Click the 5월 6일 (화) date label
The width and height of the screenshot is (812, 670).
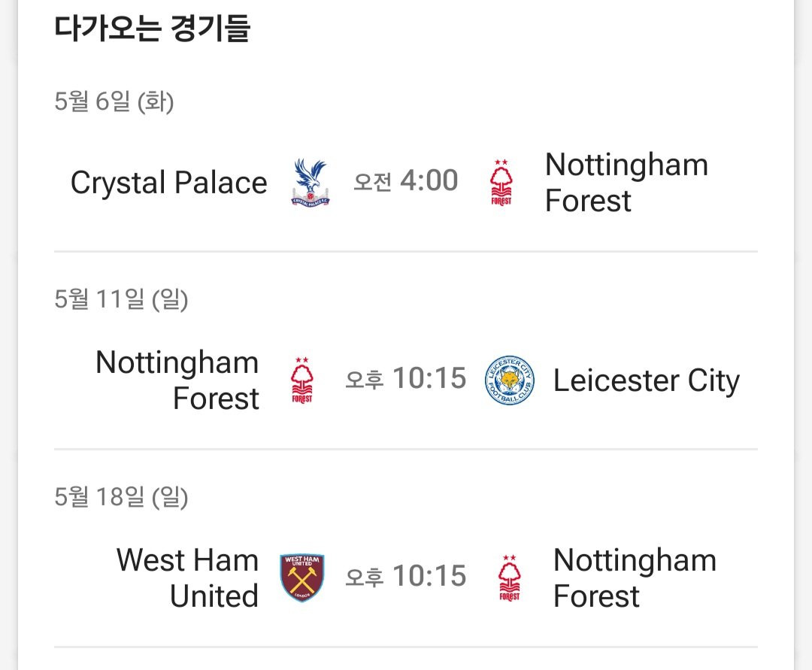click(114, 101)
